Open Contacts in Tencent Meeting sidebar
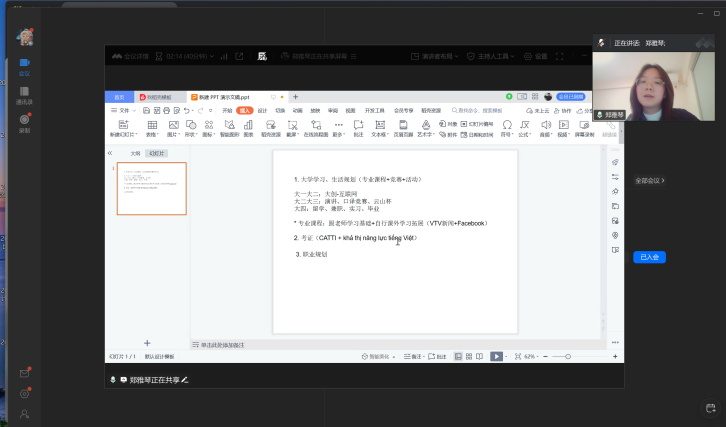 point(24,96)
